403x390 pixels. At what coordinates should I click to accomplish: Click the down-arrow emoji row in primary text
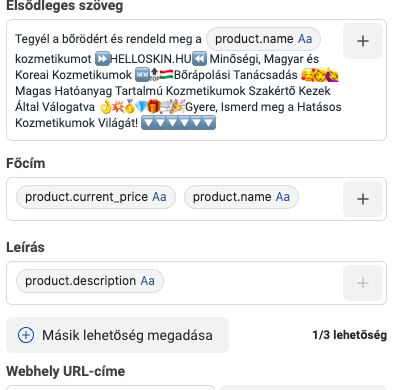[x=178, y=123]
